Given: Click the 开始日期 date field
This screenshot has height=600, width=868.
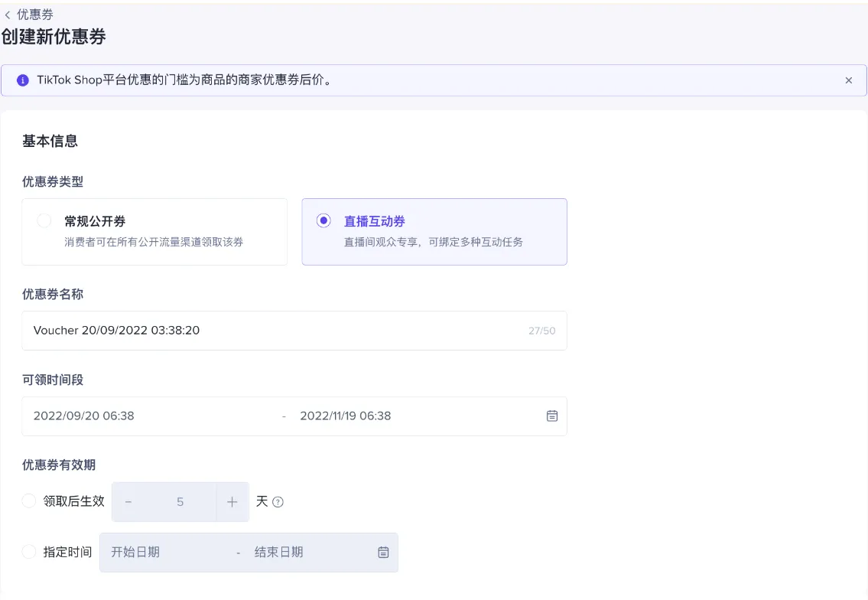Looking at the screenshot, I should 135,553.
